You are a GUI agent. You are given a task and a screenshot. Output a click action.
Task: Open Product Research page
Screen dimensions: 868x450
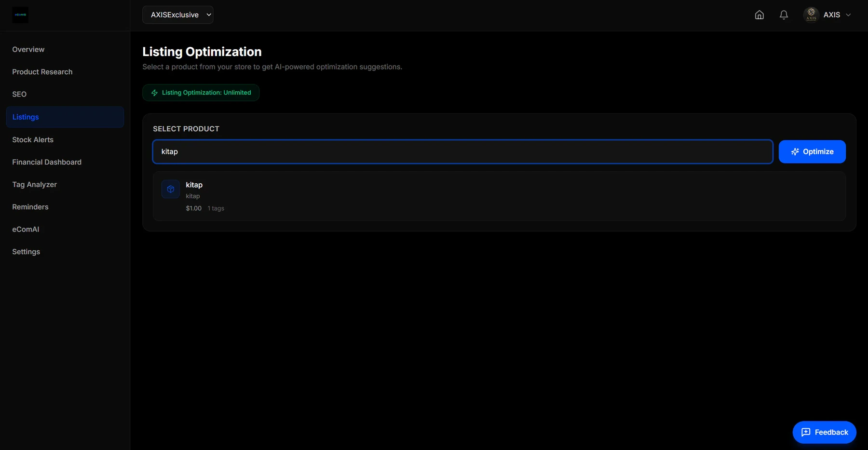42,72
